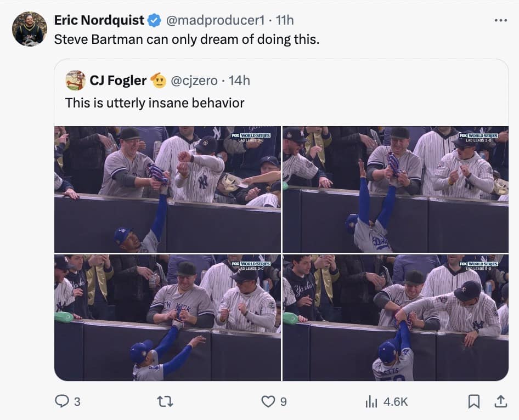
Task: Open the top-right quoted photo
Action: tap(395, 189)
